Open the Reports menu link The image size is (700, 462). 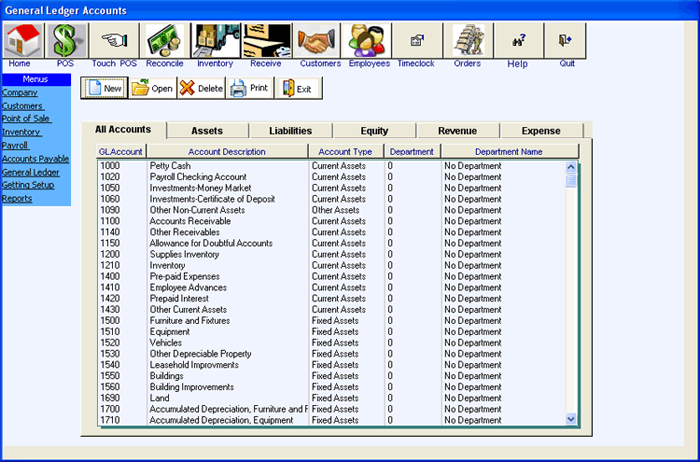point(17,198)
